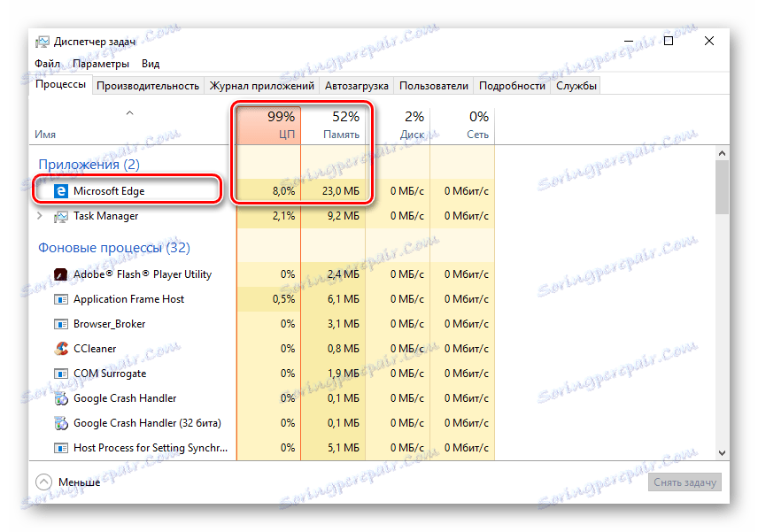Switch to the Процессы tab

(x=60, y=85)
